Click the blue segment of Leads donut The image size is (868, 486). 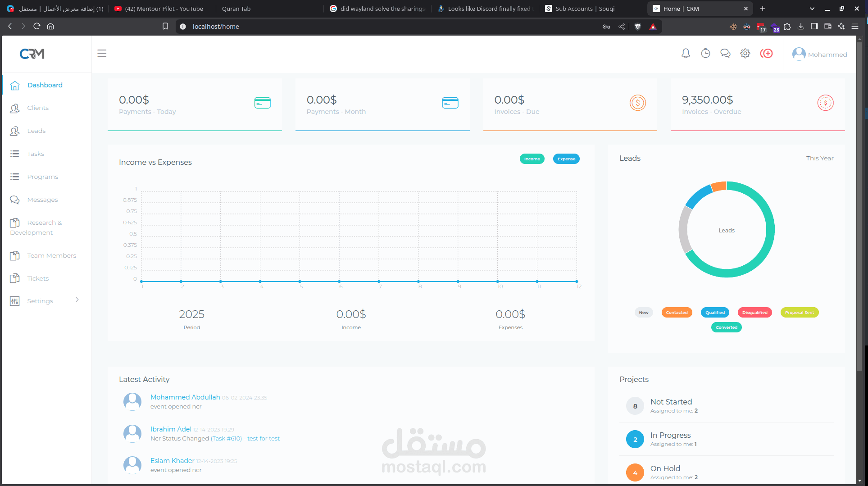pyautogui.click(x=697, y=196)
